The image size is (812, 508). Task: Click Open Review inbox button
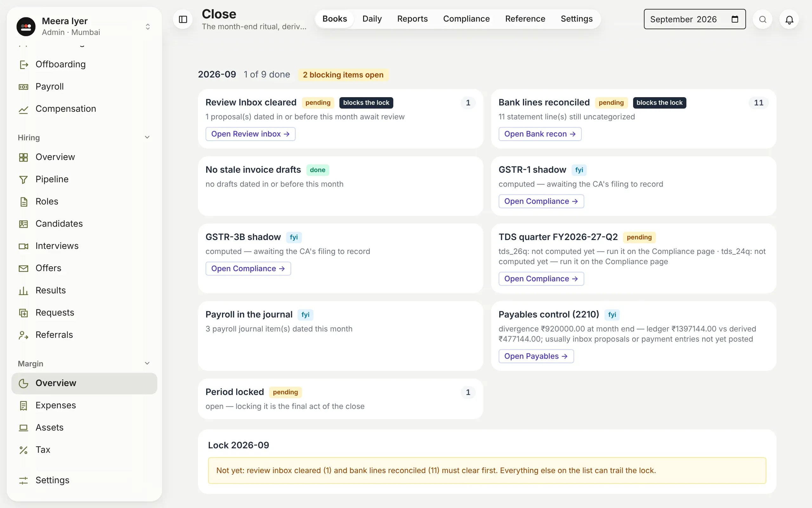point(250,134)
